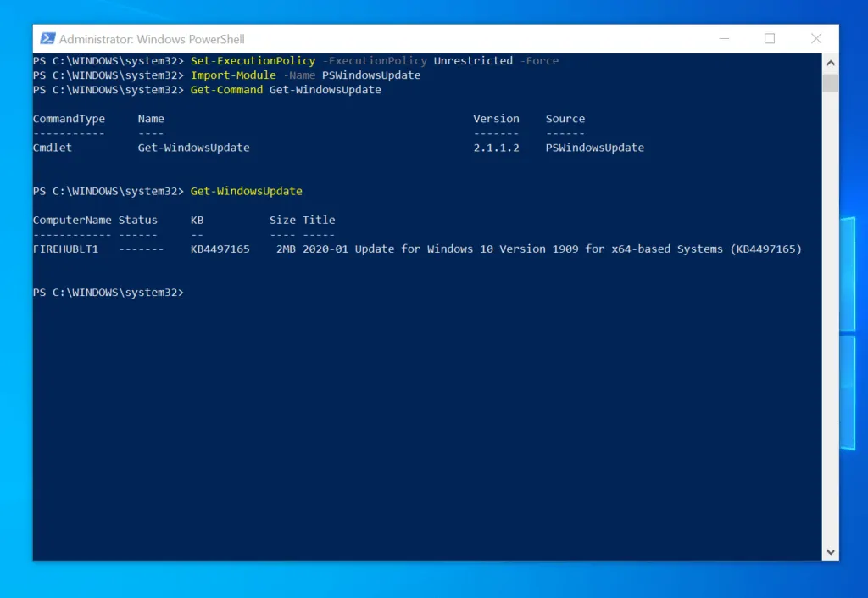868x598 pixels.
Task: Maximize the PowerShell window
Action: point(770,39)
